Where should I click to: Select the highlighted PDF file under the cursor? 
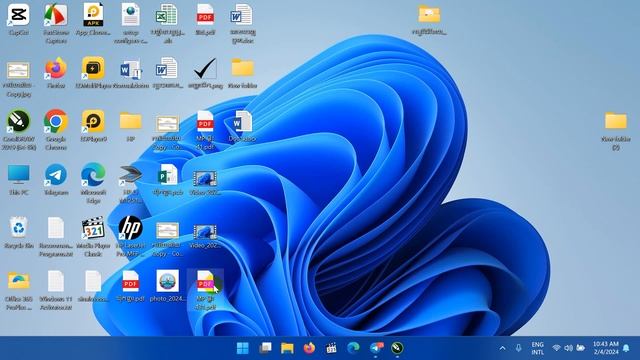tap(205, 290)
